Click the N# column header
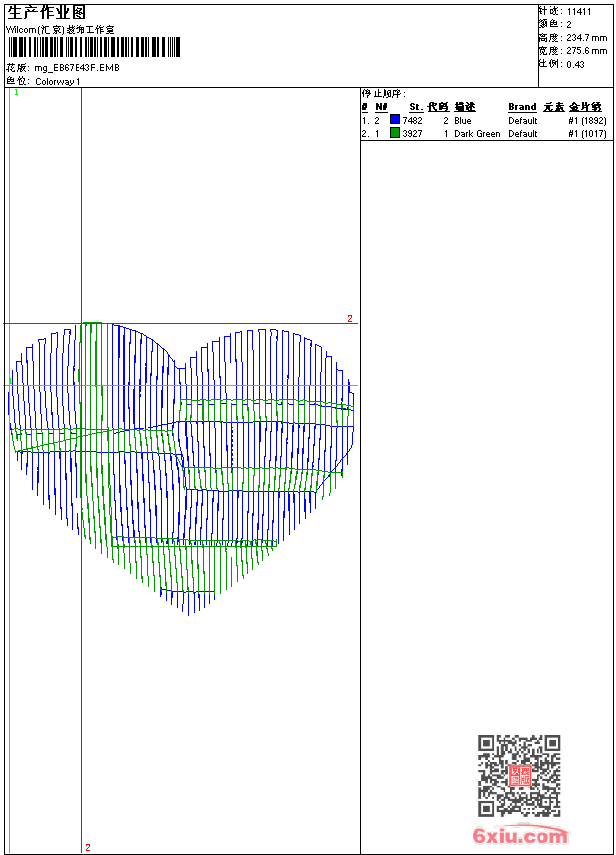Viewport: 616px width, 855px height. (381, 107)
